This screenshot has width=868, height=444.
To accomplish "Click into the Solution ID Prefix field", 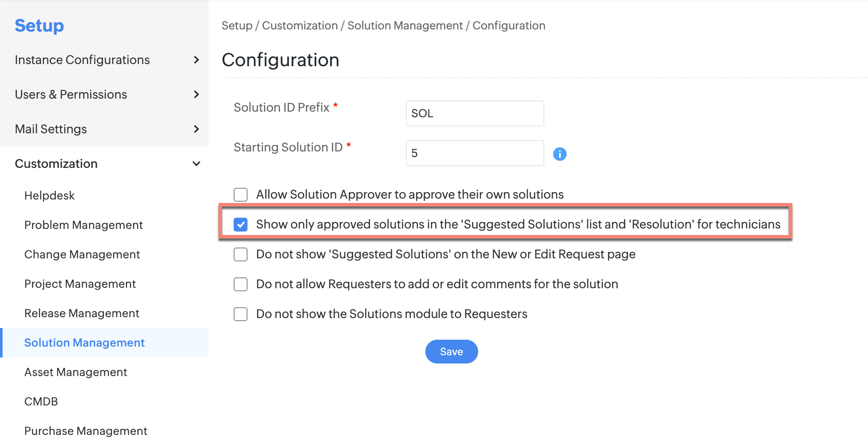I will click(475, 113).
